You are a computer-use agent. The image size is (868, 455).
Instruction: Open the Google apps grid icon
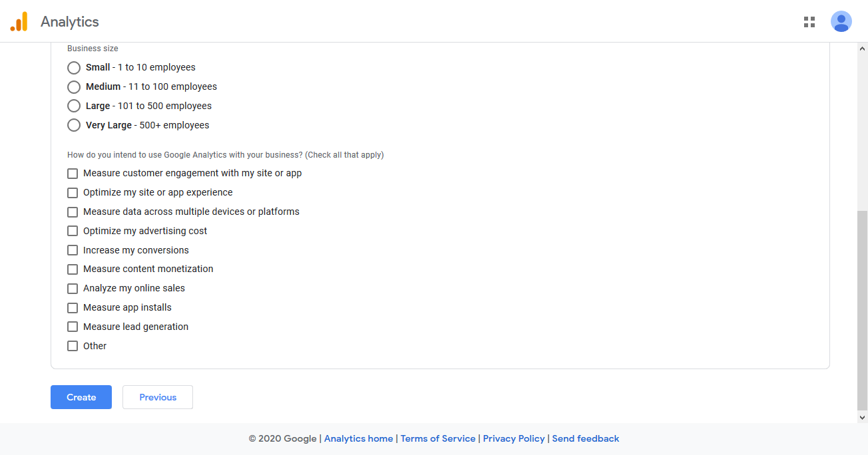click(809, 21)
